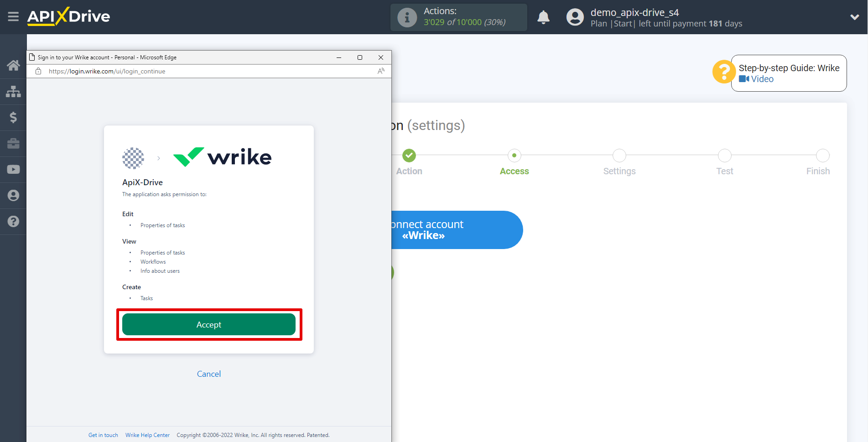Open the user profile icon in sidebar
The height and width of the screenshot is (442, 868).
pos(13,195)
